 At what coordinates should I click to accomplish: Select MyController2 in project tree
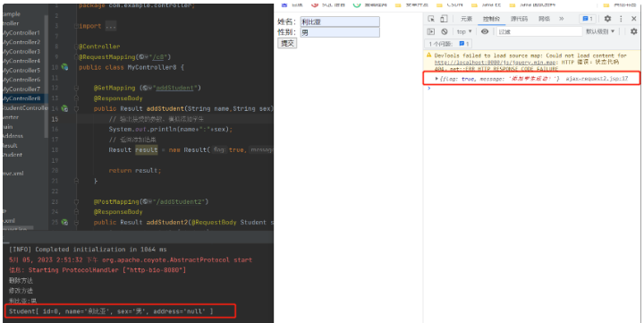pyautogui.click(x=21, y=42)
